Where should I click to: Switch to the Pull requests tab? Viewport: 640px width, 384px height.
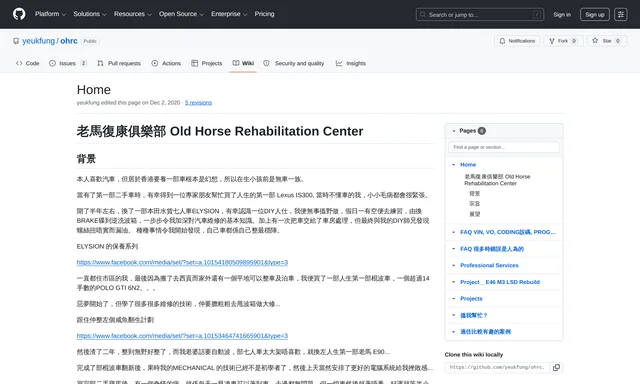(x=119, y=63)
